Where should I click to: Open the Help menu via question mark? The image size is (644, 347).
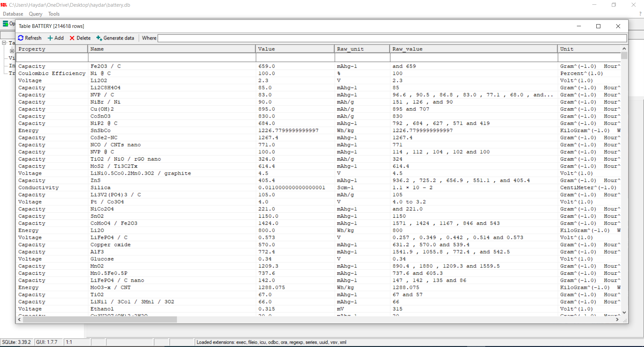pyautogui.click(x=640, y=14)
